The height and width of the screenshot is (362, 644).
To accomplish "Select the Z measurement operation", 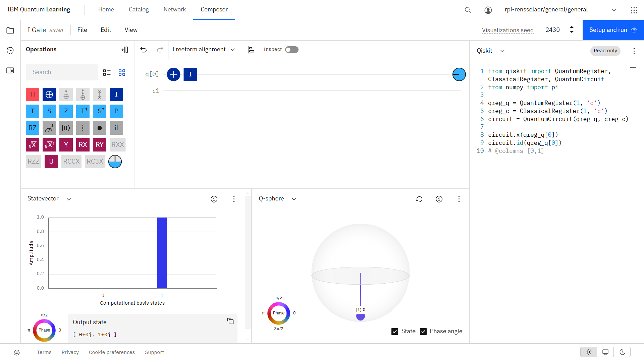I will click(49, 128).
